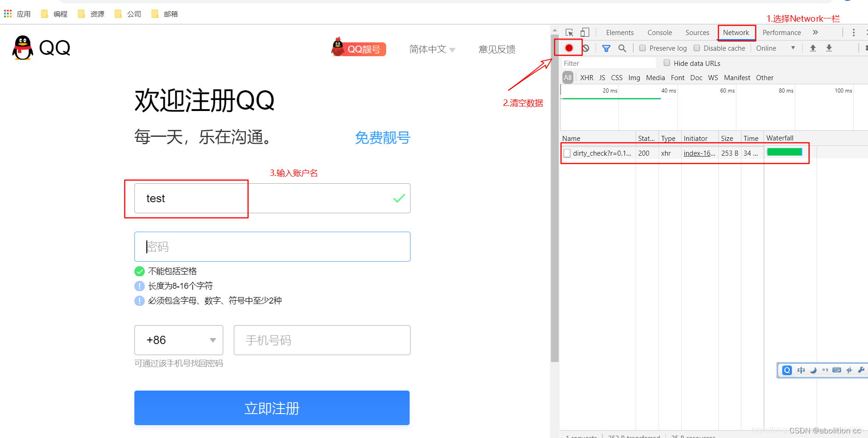Screen dimensions: 868x438
Task: Open the index-16 initiator link
Action: point(699,153)
